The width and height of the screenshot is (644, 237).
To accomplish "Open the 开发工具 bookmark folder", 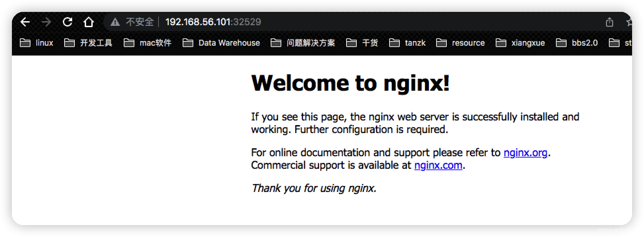I will (88, 43).
